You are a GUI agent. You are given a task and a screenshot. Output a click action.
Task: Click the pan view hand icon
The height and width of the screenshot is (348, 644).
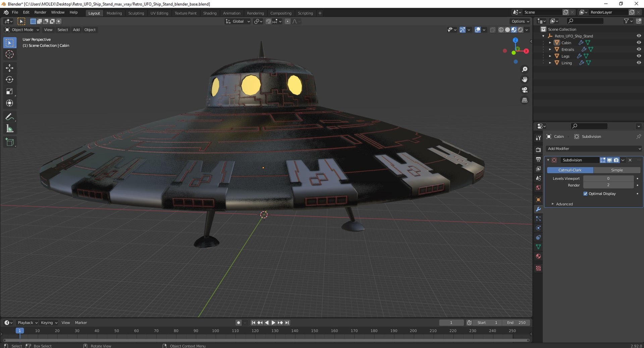point(525,80)
